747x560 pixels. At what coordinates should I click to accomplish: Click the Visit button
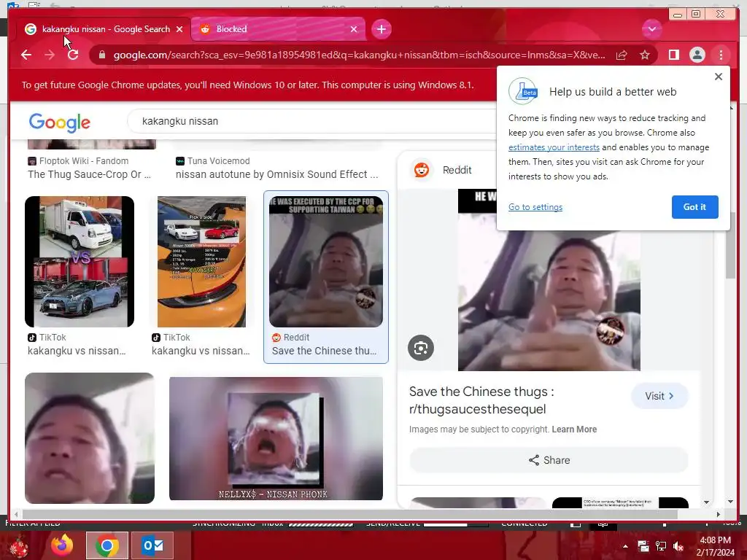click(x=659, y=396)
